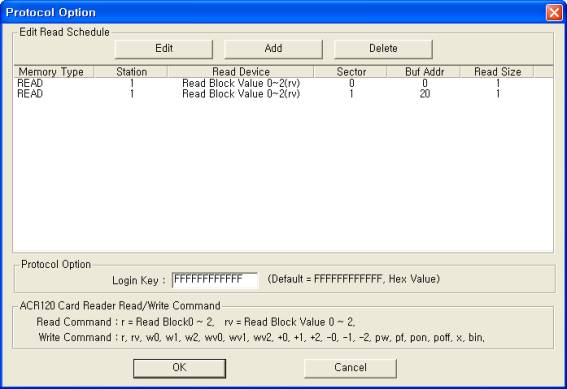Click the Read Size column header
Image resolution: width=567 pixels, height=389 pixels.
497,72
